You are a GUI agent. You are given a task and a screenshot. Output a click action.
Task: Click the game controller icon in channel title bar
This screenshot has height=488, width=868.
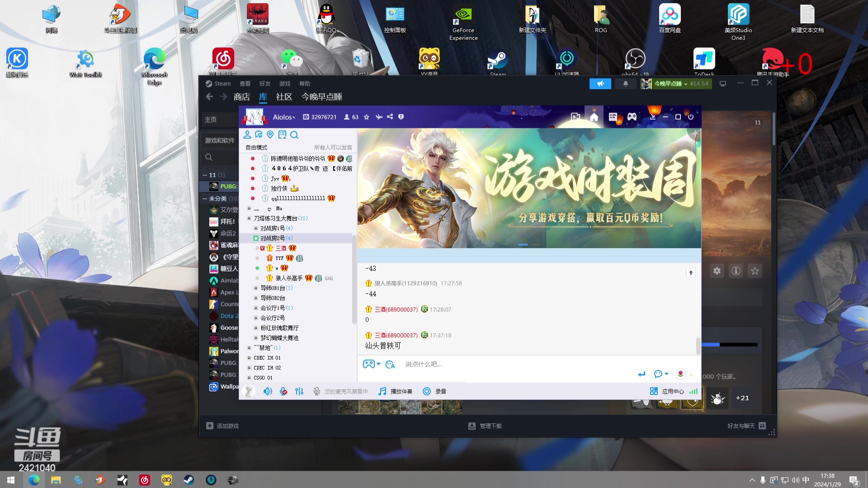(x=631, y=117)
